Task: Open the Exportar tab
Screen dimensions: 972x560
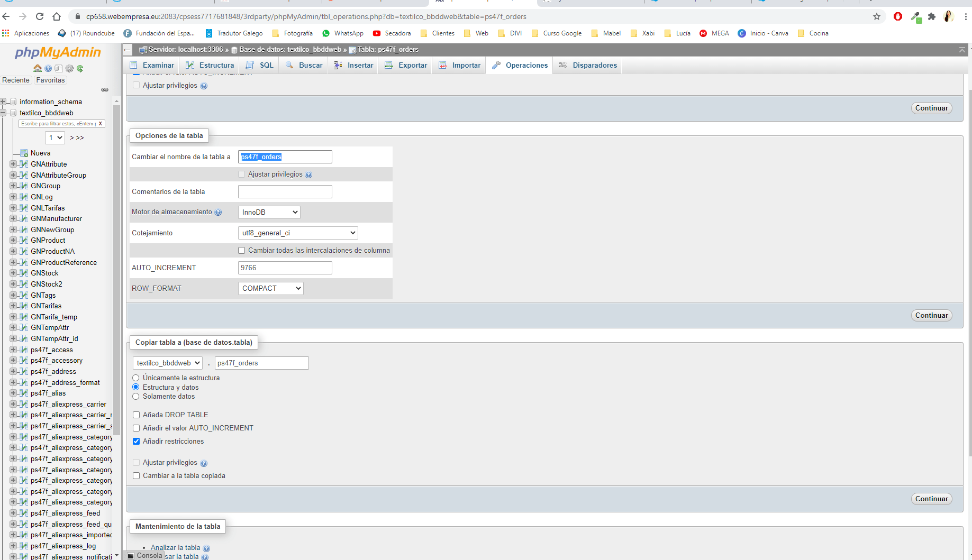Action: click(x=406, y=65)
